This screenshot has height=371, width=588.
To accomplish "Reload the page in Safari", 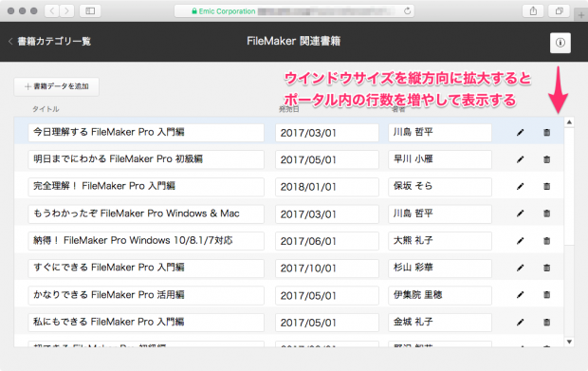I will tap(407, 10).
